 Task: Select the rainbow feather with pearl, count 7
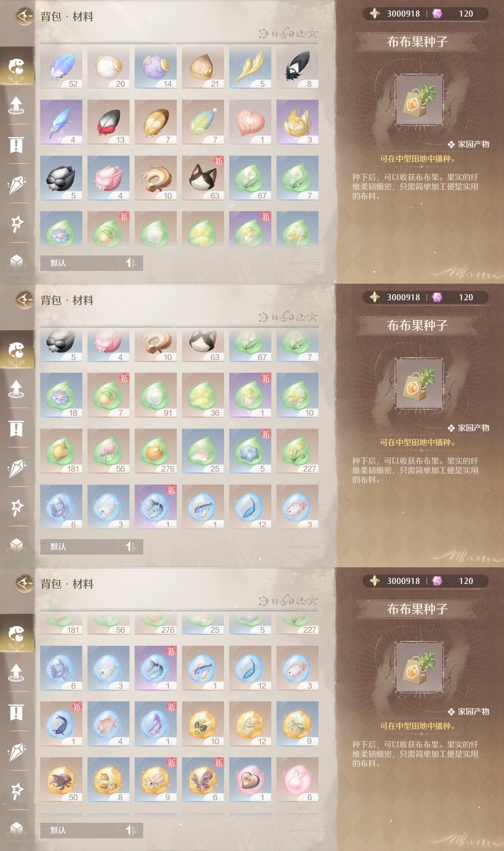(203, 122)
